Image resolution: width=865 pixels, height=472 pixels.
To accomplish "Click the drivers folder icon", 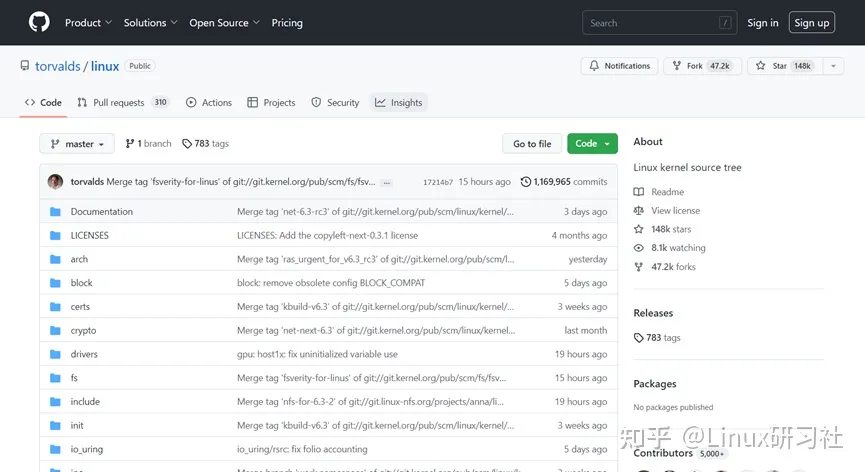I will tap(55, 354).
